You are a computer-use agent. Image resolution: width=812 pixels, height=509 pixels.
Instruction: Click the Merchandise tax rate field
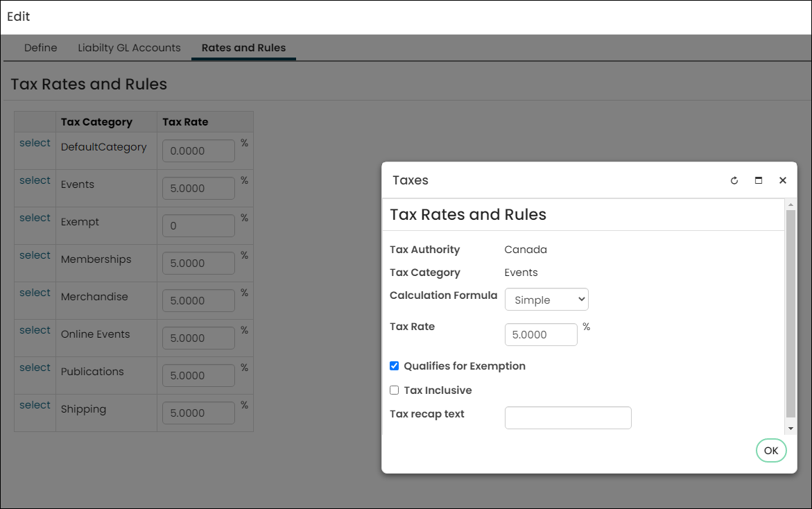pyautogui.click(x=198, y=300)
